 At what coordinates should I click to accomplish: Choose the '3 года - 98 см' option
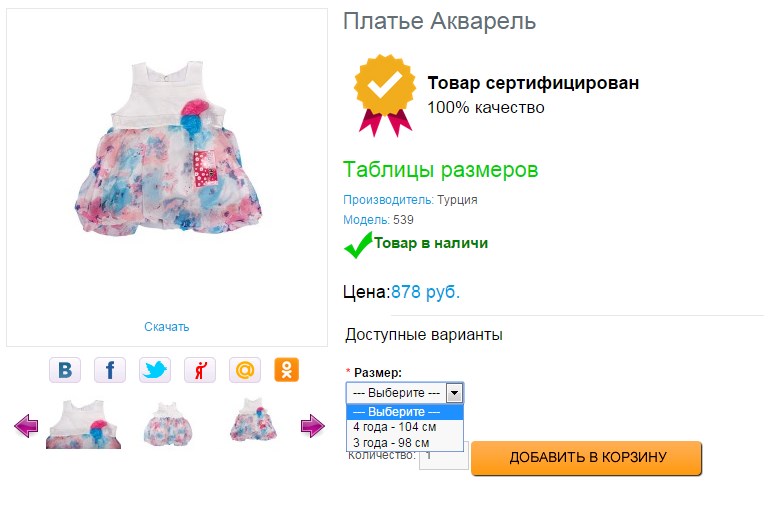click(391, 442)
